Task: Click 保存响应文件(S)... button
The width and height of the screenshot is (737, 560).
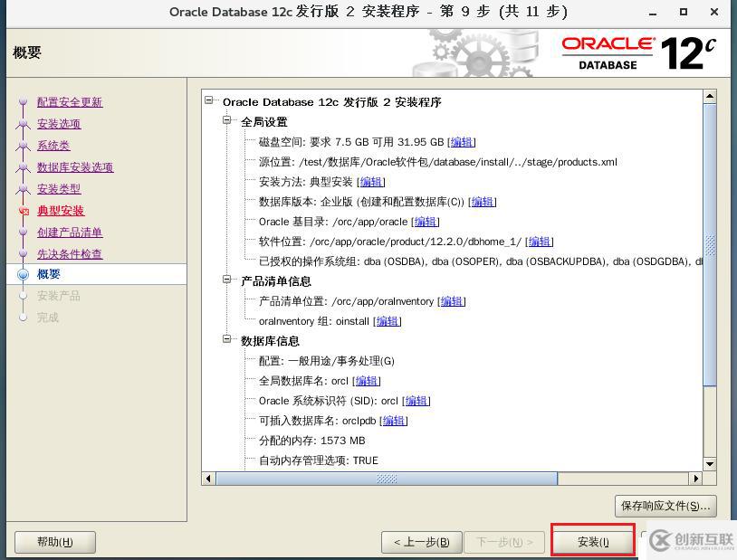Action: (x=665, y=506)
